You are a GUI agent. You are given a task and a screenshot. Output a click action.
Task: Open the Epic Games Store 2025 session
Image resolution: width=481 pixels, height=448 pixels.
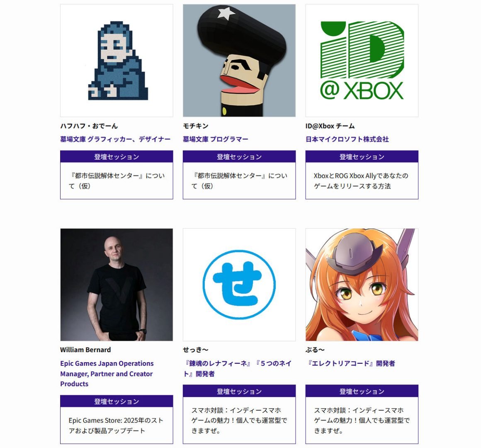click(x=117, y=425)
